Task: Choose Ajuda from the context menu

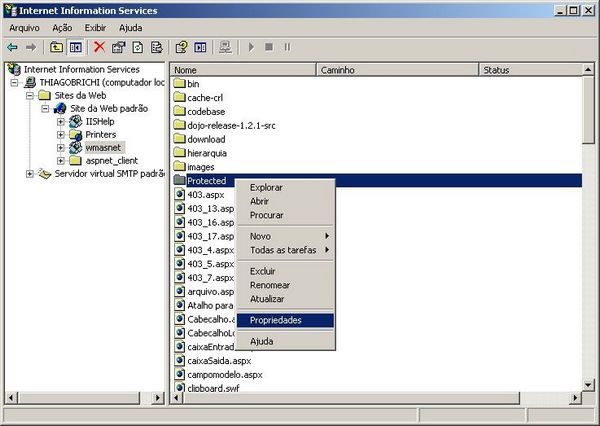Action: 286,341
